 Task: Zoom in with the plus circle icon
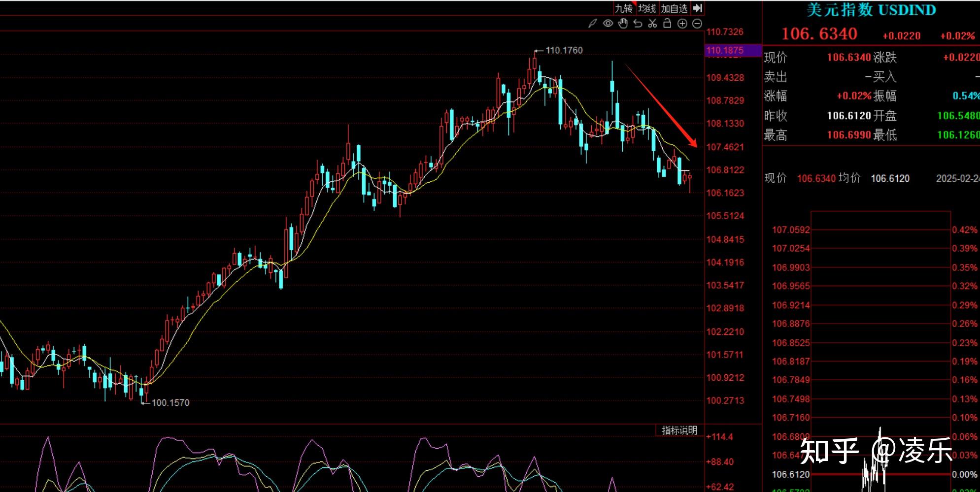click(x=682, y=24)
